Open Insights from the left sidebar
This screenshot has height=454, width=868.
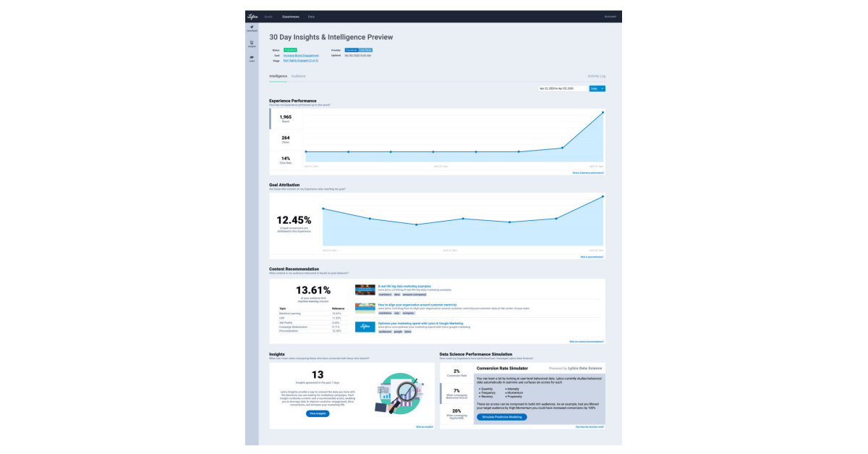(251, 43)
